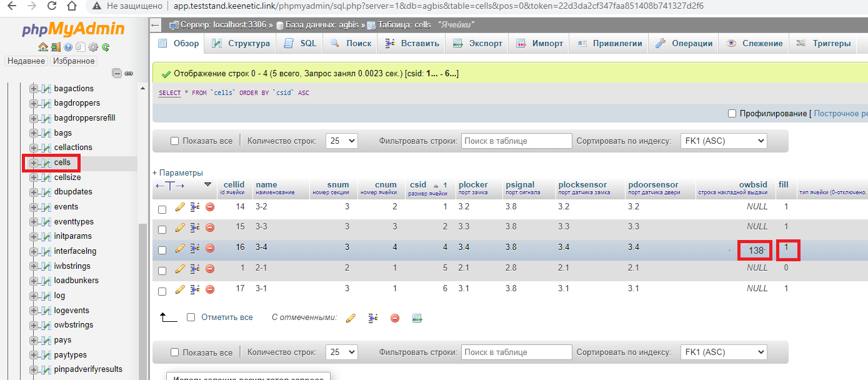This screenshot has height=380, width=868.
Task: Toggle link with main panel icon
Action: pos(129,73)
